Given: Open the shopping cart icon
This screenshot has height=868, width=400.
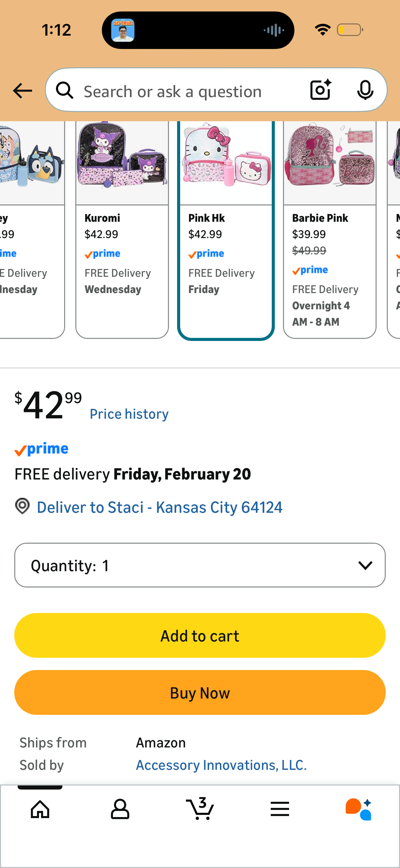Looking at the screenshot, I should coord(200,809).
